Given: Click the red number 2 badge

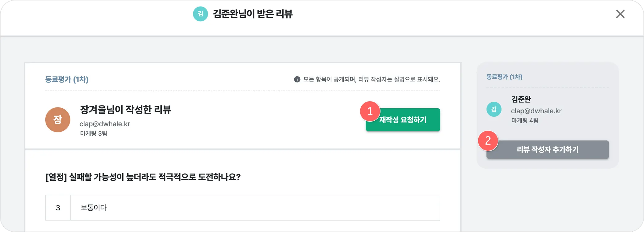Looking at the screenshot, I should [x=488, y=141].
